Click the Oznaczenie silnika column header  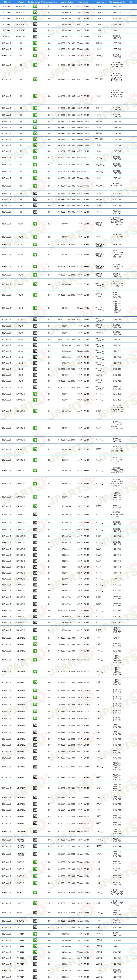click(x=117, y=2)
